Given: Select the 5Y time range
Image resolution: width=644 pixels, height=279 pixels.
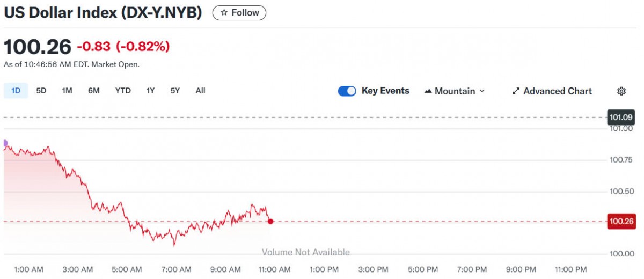Looking at the screenshot, I should click(175, 91).
